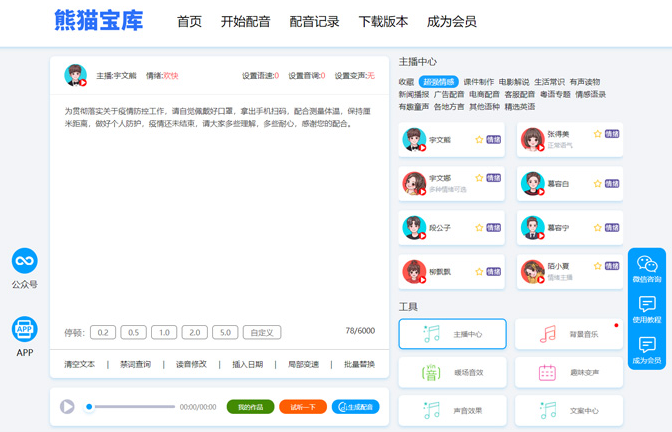The image size is (672, 432).
Task: Toggle the star on 陌小夏's card
Action: [597, 266]
